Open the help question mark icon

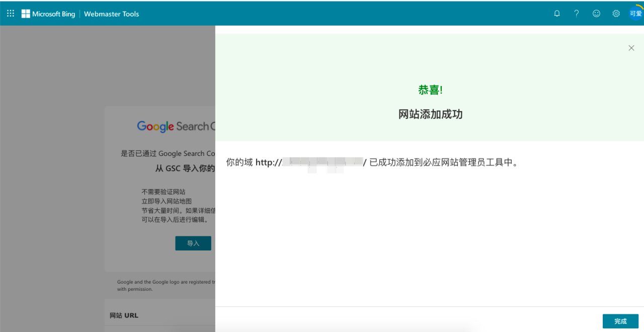pos(577,14)
